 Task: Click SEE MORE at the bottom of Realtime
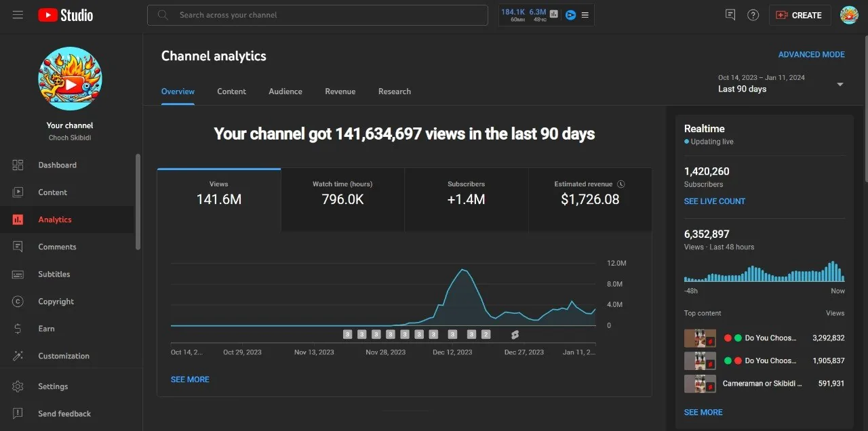click(703, 412)
